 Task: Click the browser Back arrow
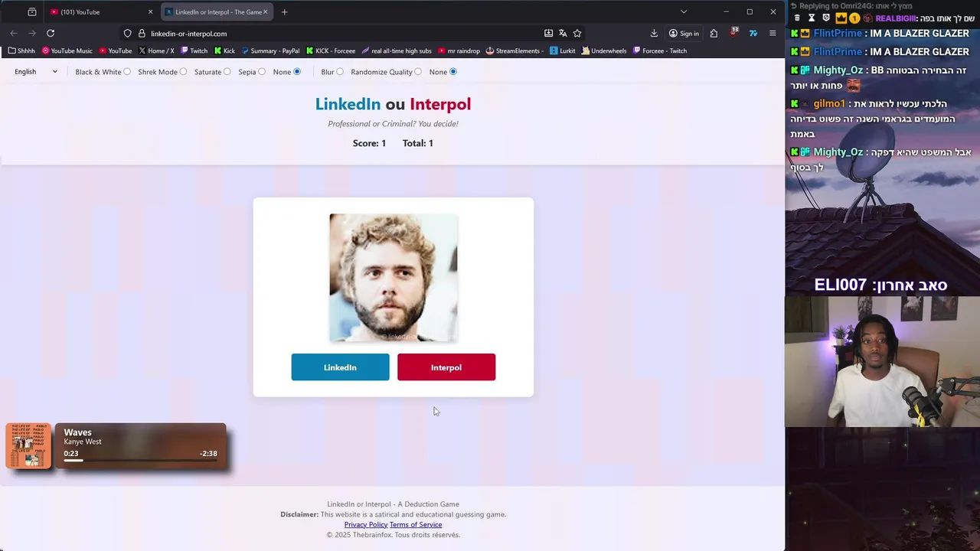(14, 33)
